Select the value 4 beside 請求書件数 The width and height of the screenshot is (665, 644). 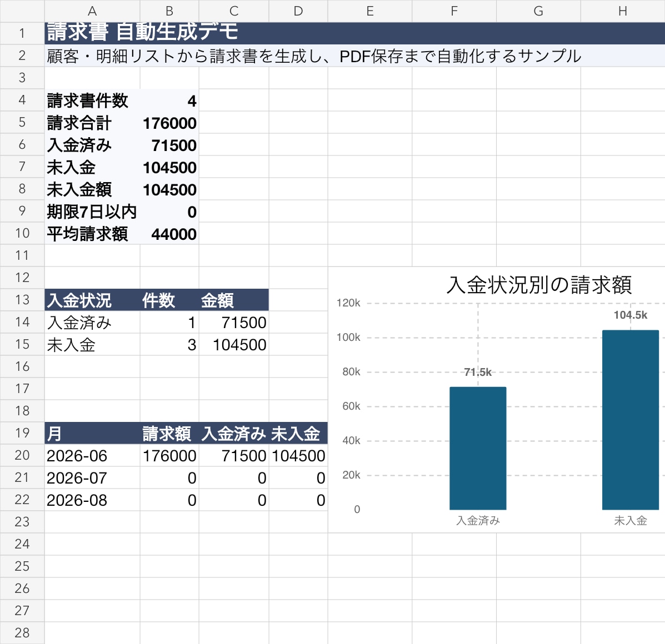tap(169, 100)
